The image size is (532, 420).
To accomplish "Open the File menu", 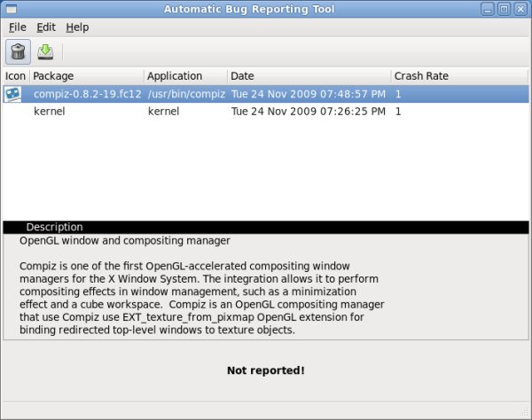I will click(x=18, y=27).
